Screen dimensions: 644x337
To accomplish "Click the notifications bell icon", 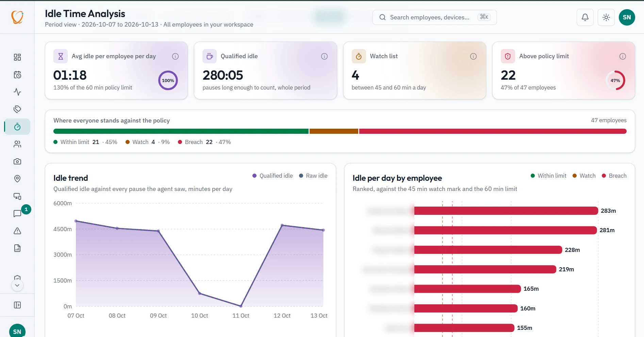I will click(x=585, y=17).
